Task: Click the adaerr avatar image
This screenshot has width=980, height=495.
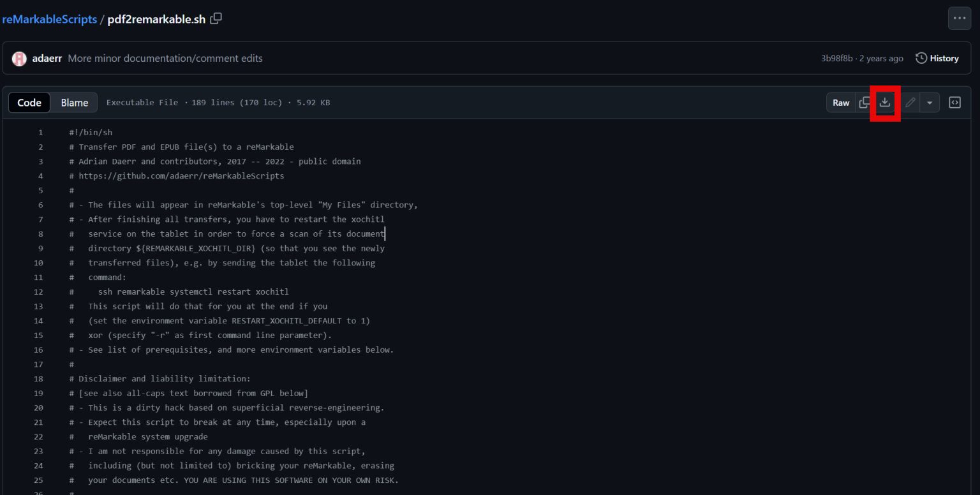Action: (x=19, y=58)
